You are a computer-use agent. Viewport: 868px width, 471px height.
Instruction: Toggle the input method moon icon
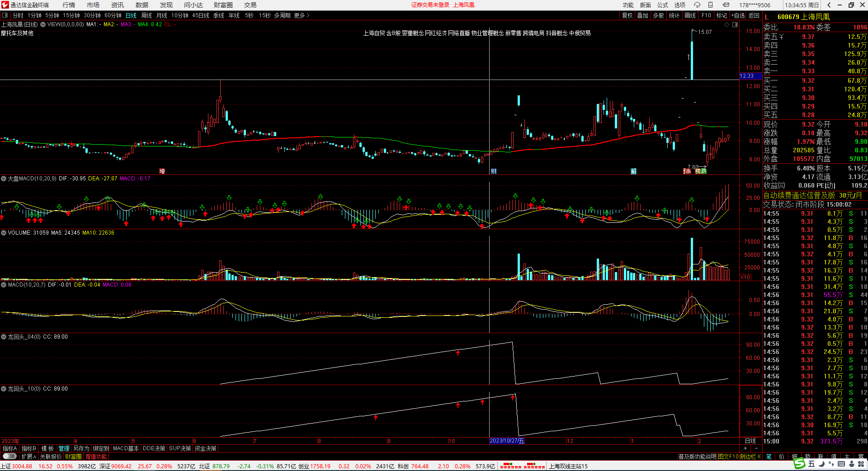pyautogui.click(x=821, y=464)
